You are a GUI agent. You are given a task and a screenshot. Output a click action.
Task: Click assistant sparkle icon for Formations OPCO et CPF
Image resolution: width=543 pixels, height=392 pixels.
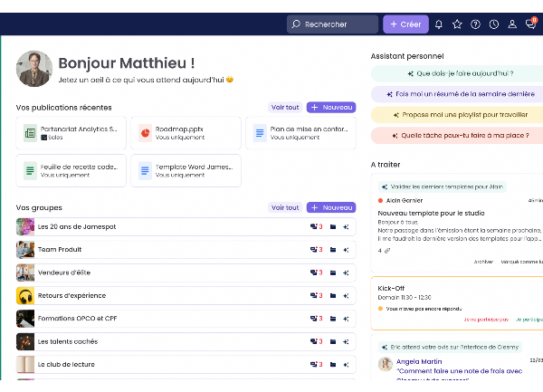pyautogui.click(x=346, y=319)
